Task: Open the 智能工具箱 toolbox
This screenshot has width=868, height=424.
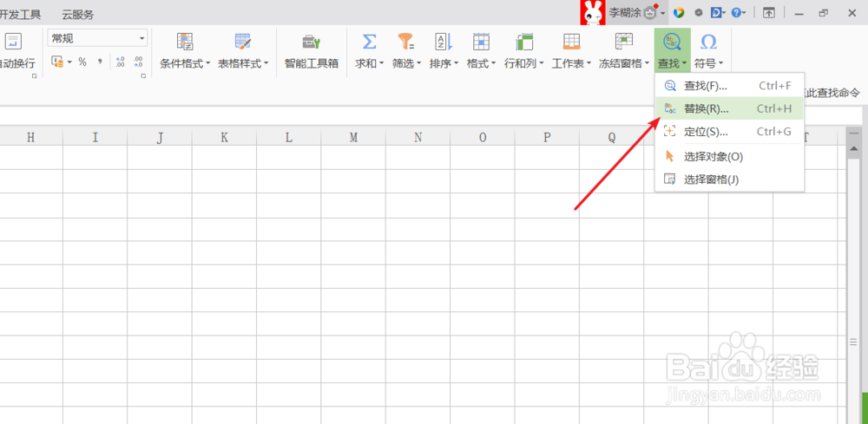Action: 312,50
